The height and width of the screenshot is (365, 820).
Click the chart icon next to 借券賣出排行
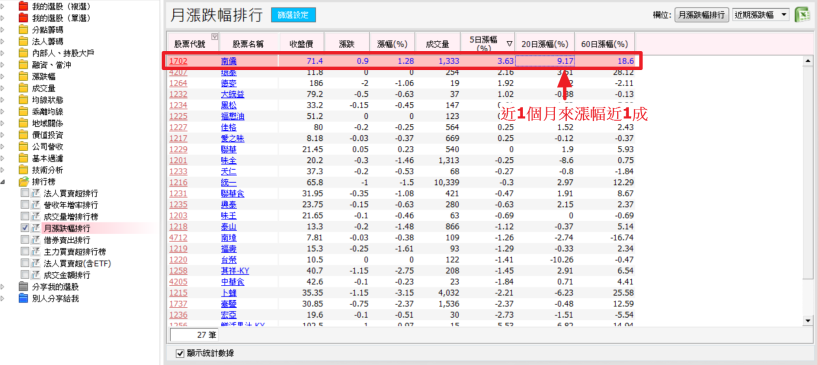click(36, 239)
